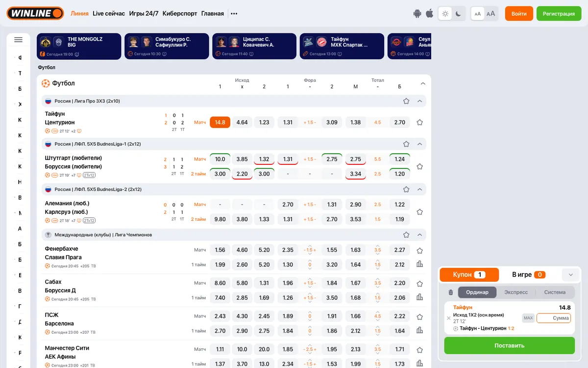This screenshot has height=368, width=588.
Task: Open the hamburger sidebar menu
Action: (x=19, y=40)
